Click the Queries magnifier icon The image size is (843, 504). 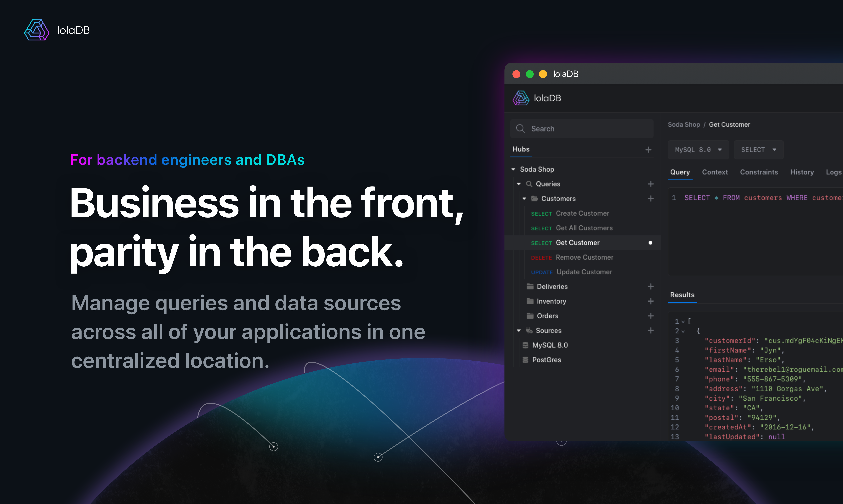coord(529,184)
